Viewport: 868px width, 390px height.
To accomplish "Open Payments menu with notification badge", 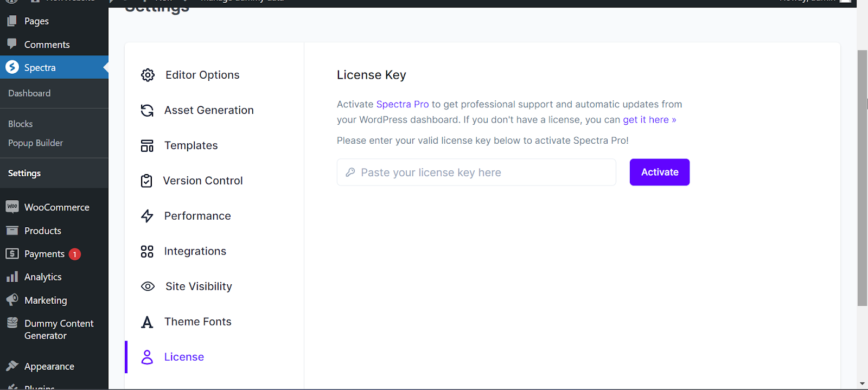I will click(44, 254).
